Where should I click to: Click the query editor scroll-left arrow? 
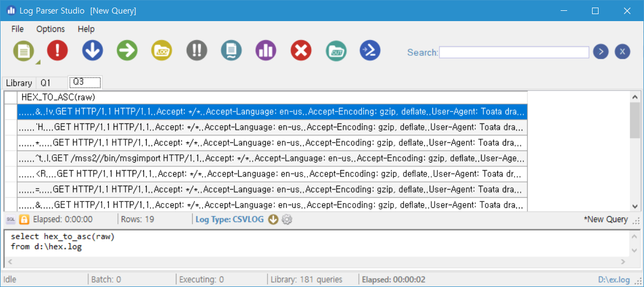pyautogui.click(x=10, y=262)
